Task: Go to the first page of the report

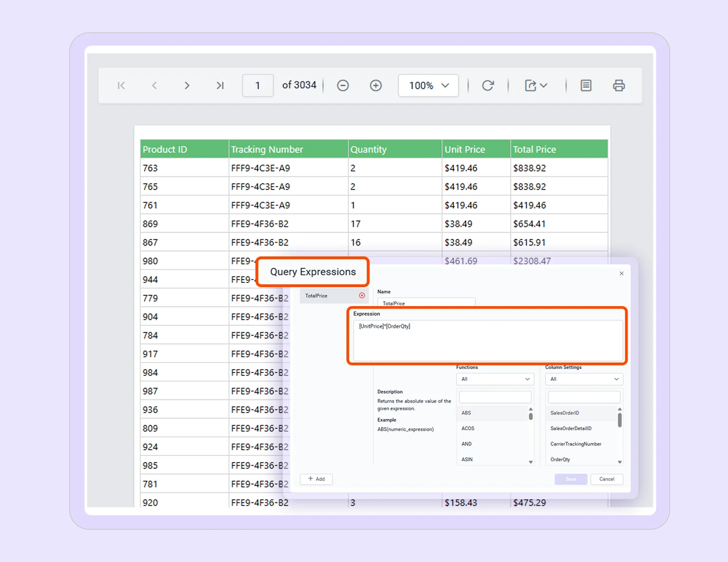Action: click(x=121, y=85)
